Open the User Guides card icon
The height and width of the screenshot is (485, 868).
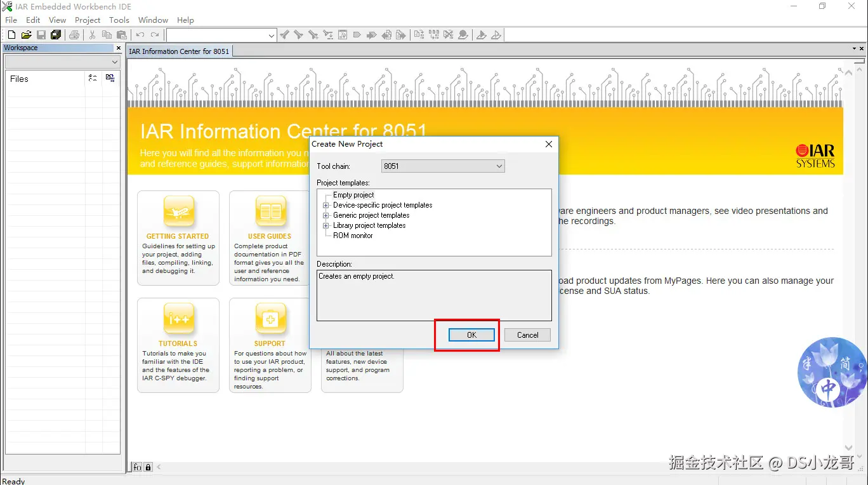click(270, 212)
